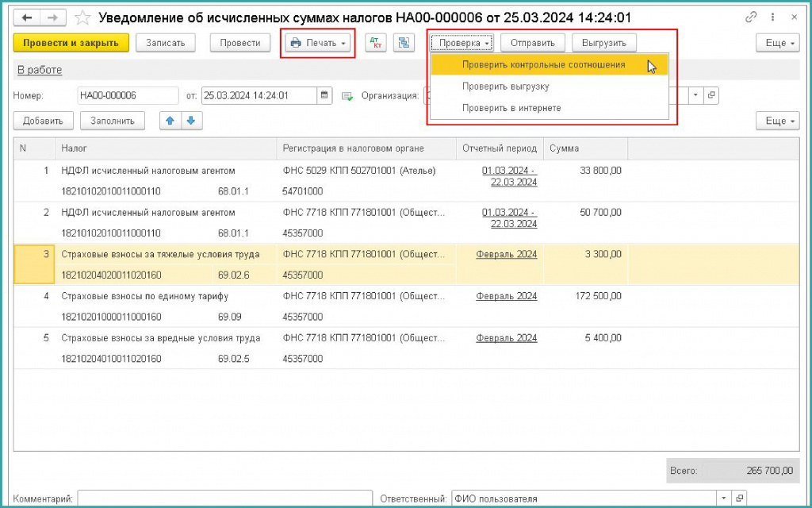Open document structure (related documents) icon
Screen dimensions: 812x508
click(x=404, y=43)
